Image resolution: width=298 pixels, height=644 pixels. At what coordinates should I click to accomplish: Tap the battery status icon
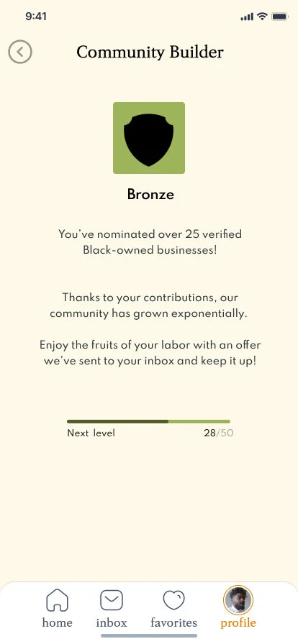coord(280,17)
